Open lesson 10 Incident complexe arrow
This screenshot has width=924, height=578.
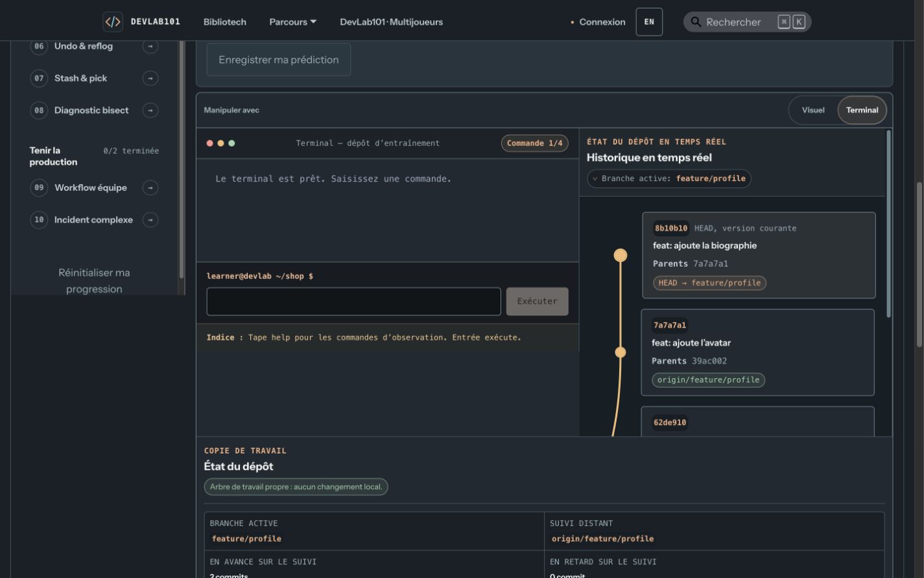click(150, 220)
